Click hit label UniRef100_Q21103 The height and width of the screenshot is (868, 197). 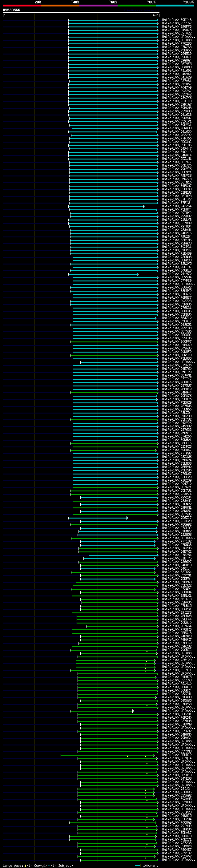click(x=177, y=680)
